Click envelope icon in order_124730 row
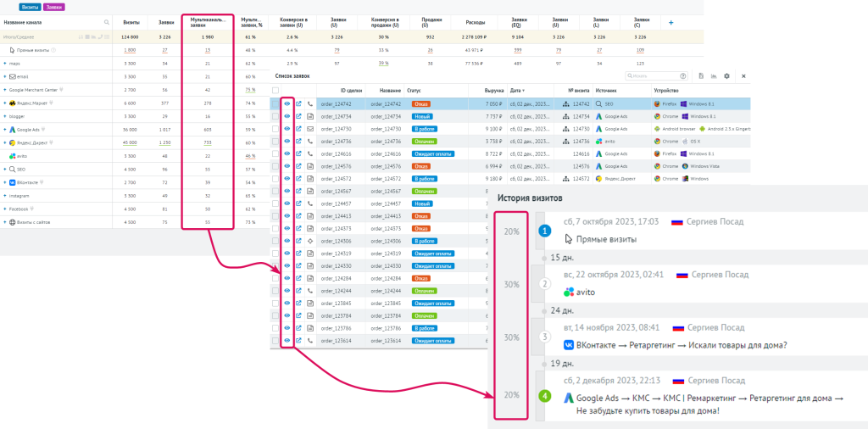The width and height of the screenshot is (868, 429). pos(309,129)
